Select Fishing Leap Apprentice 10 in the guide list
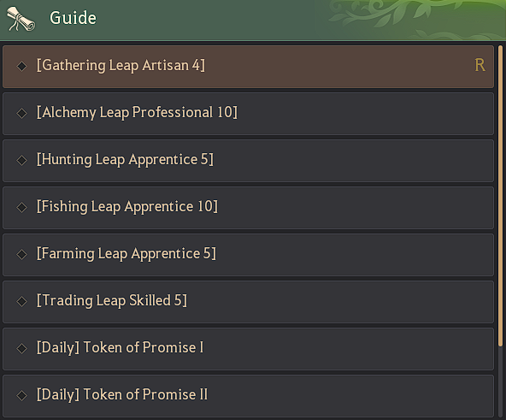The height and width of the screenshot is (420, 506). coord(248,208)
